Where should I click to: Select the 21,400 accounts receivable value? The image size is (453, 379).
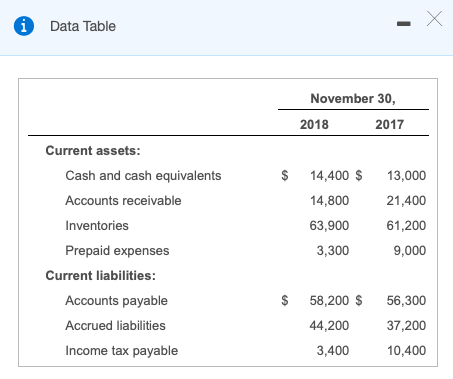406,200
